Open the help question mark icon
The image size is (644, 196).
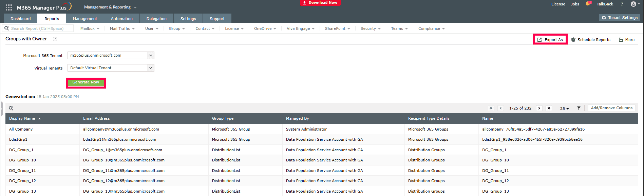click(x=622, y=4)
